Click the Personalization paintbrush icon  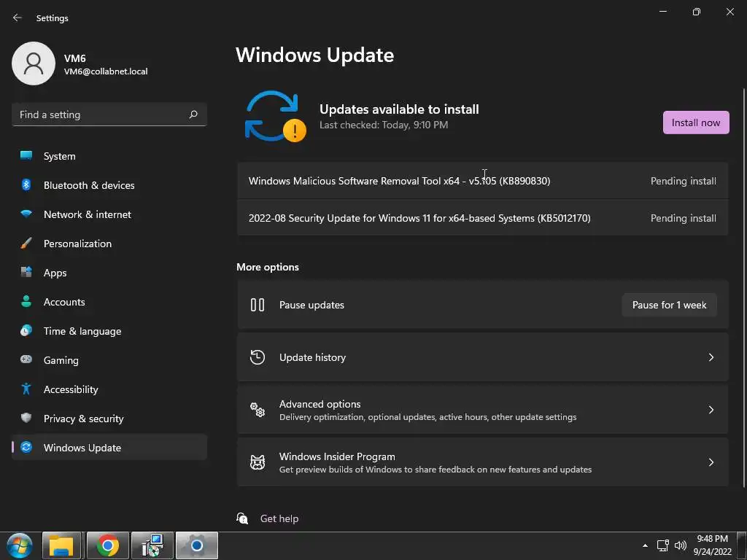[x=26, y=244]
